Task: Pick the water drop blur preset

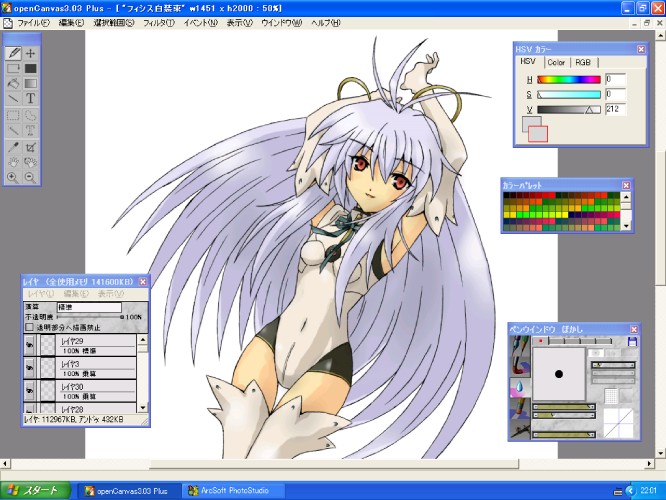Action: point(520,387)
